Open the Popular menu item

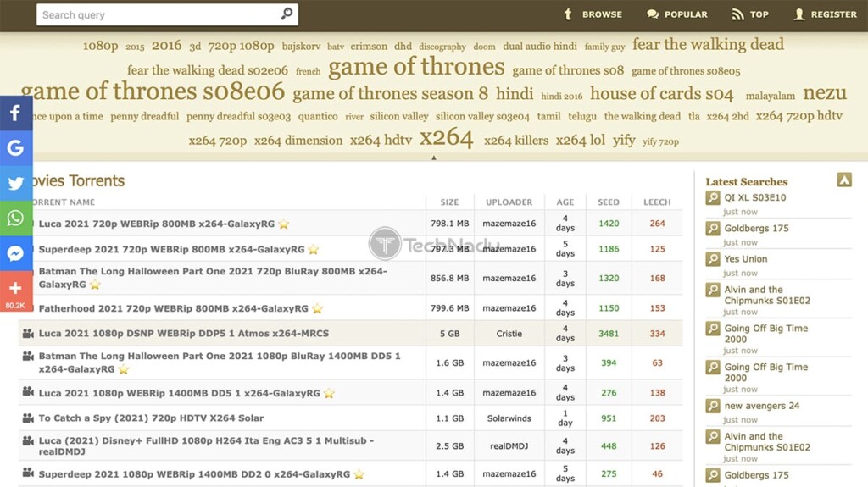pos(677,14)
